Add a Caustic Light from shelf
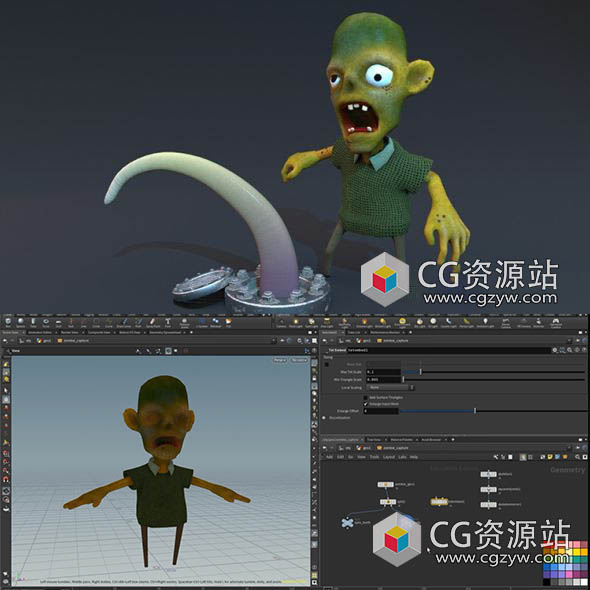This screenshot has height=590, width=590. (x=449, y=323)
